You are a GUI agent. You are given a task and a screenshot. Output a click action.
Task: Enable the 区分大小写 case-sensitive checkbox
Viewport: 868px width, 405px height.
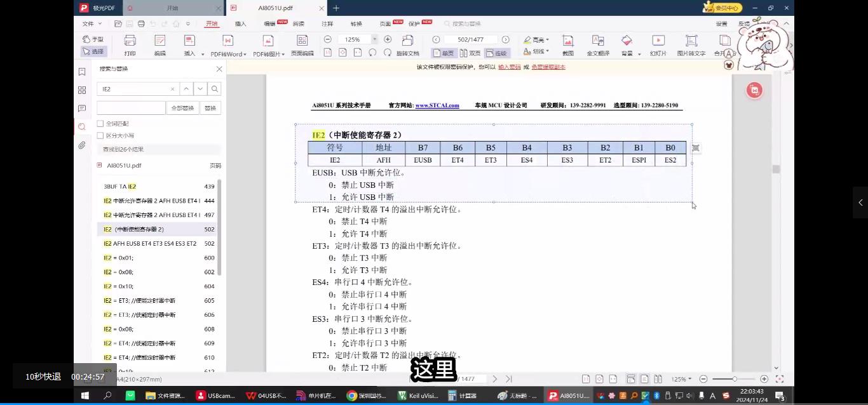coord(100,135)
